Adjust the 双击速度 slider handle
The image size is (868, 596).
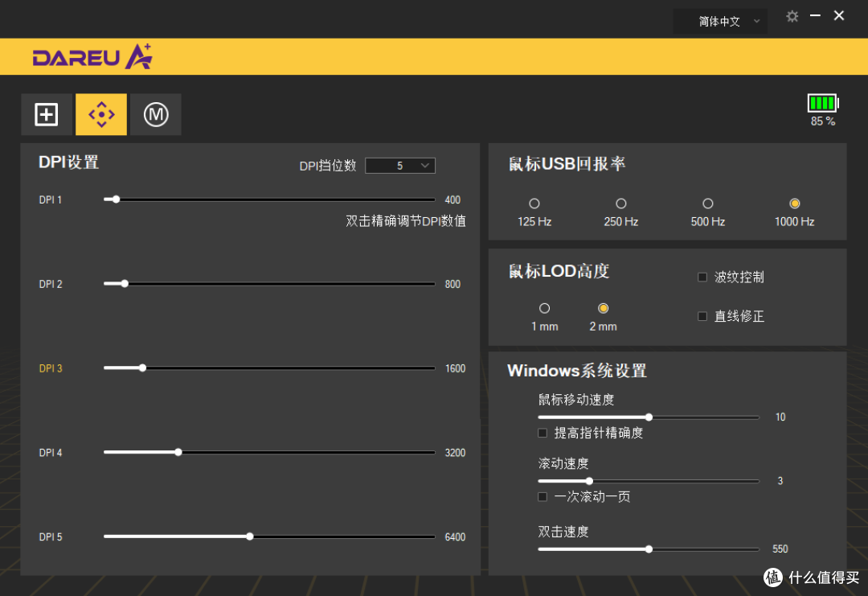649,549
